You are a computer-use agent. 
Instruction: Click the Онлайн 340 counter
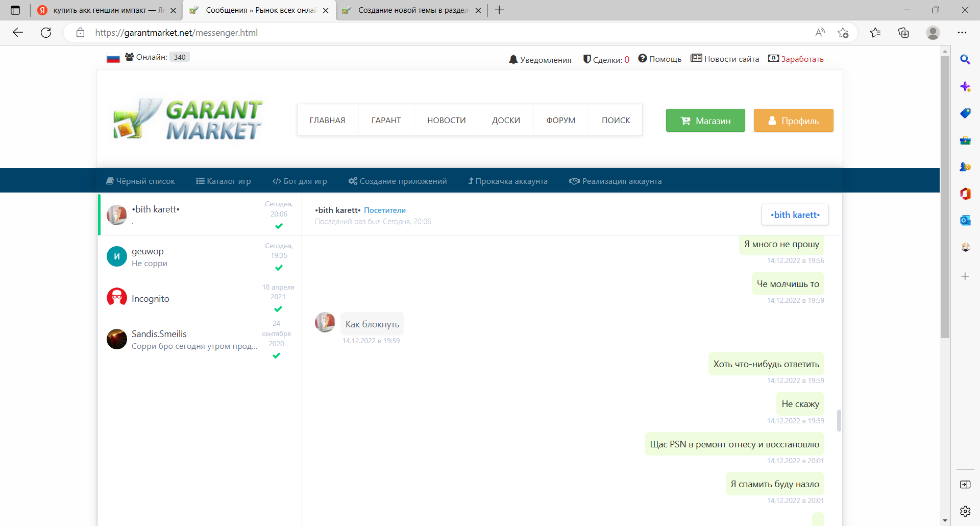pyautogui.click(x=158, y=57)
